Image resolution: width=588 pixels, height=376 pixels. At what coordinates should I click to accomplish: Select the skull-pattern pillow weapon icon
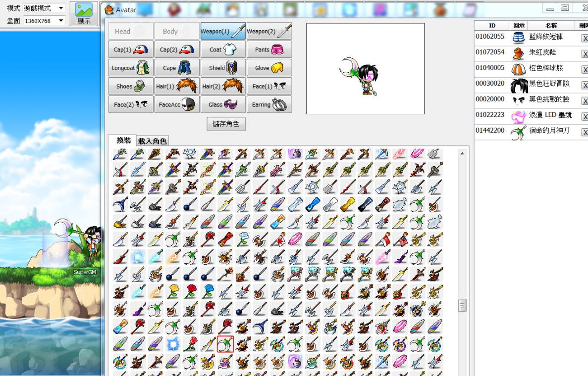[x=383, y=204]
